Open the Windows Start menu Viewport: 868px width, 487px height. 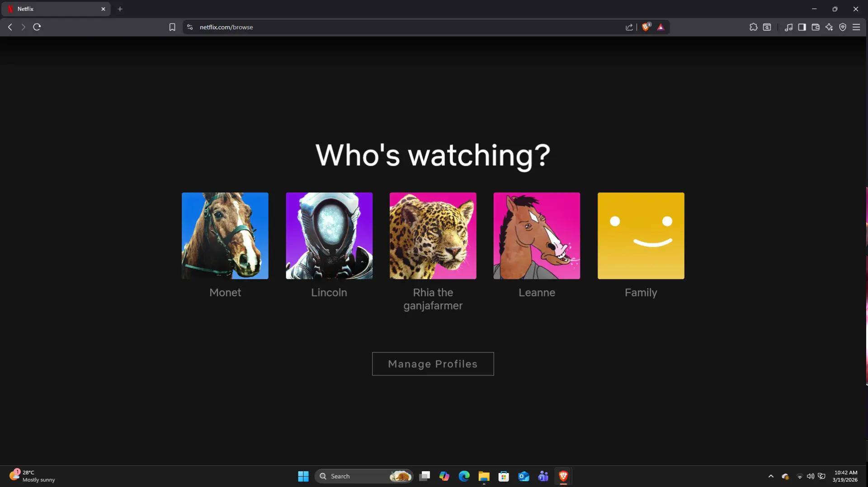303,476
